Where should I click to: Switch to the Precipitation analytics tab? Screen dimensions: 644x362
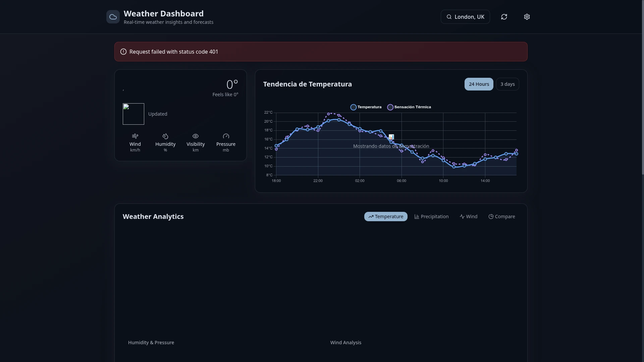[x=431, y=217]
